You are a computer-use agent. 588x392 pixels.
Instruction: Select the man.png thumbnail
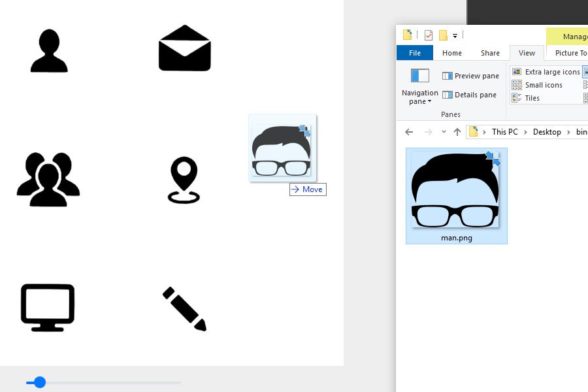click(x=456, y=194)
